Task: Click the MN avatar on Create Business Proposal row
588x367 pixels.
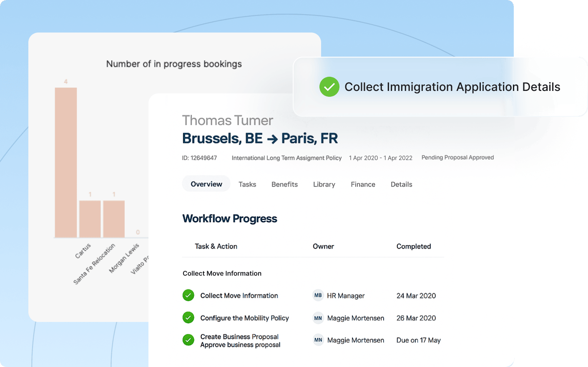Action: pos(318,340)
